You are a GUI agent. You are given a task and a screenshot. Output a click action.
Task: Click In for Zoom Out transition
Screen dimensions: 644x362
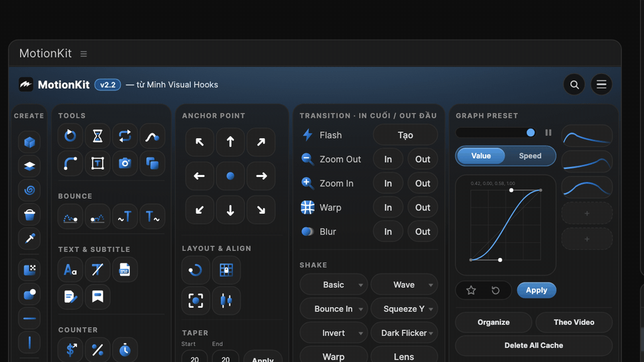tap(388, 160)
